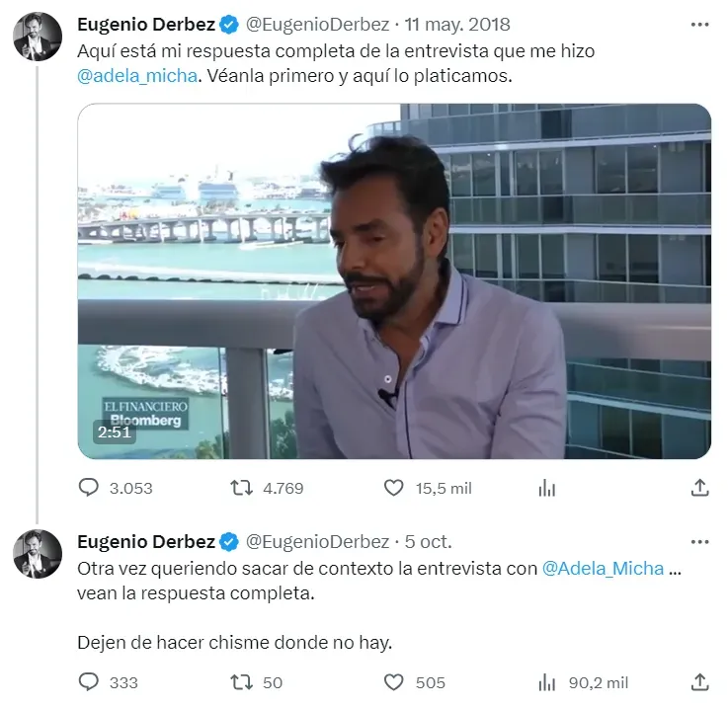Open Eugenio Derbez avatar on second tweet

38,554
